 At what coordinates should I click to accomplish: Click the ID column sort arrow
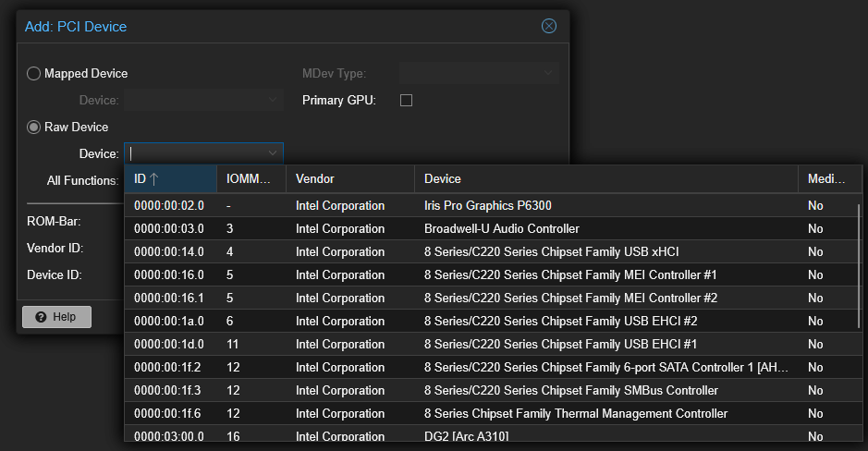(x=154, y=178)
